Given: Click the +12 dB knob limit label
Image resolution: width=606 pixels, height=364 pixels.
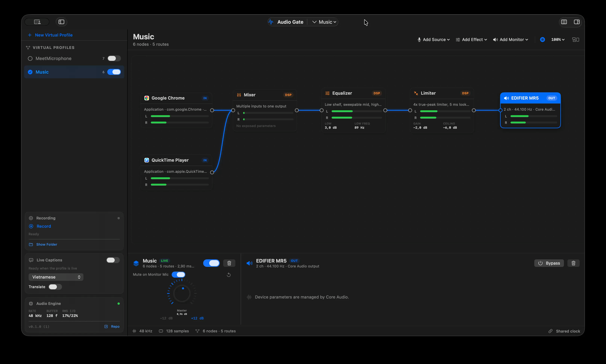Looking at the screenshot, I should (x=197, y=318).
